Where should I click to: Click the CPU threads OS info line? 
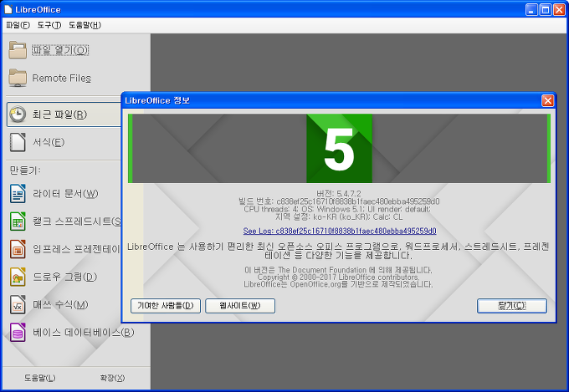click(x=337, y=209)
